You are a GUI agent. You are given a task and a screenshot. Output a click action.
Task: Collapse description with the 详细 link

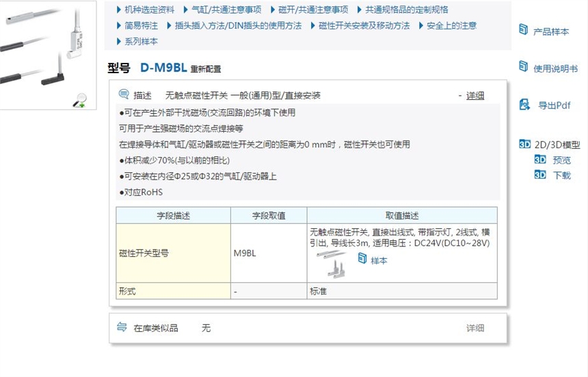475,96
